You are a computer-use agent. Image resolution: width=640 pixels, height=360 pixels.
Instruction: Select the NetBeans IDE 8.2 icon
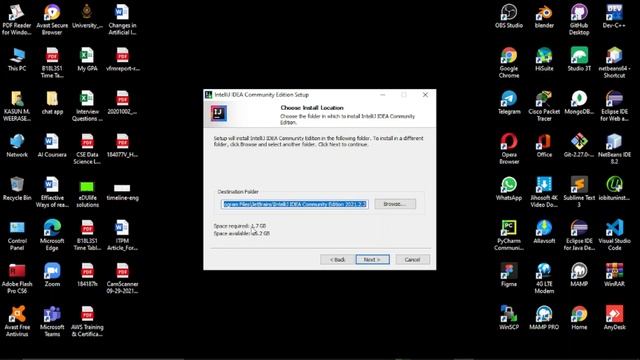coord(614,149)
